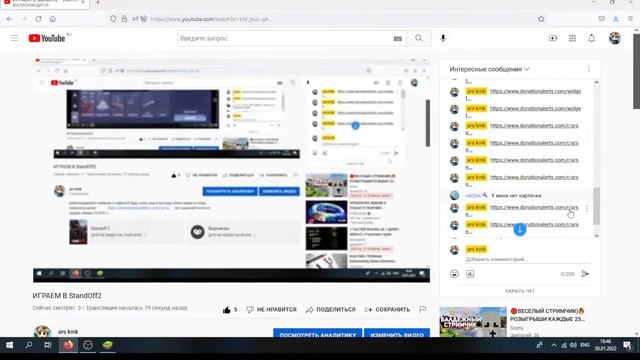The height and width of the screenshot is (360, 640).
Task: Click 'ПОСМОТРЕТЬ АНАЛИТИКУ' button
Action: tap(318, 333)
